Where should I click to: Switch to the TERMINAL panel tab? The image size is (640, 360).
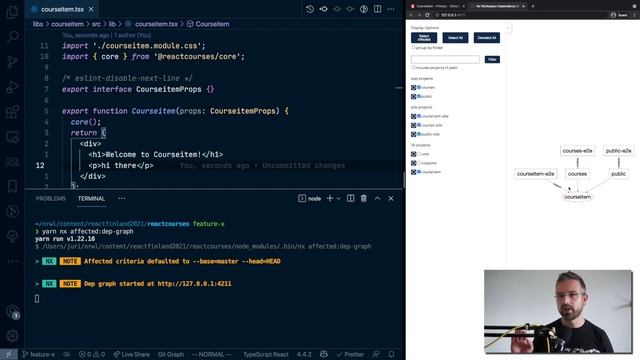click(91, 198)
